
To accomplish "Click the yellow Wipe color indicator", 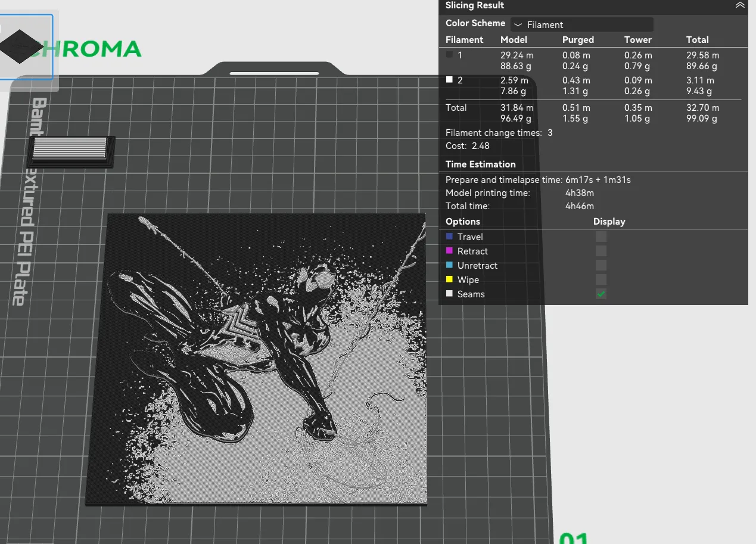I will 450,279.
